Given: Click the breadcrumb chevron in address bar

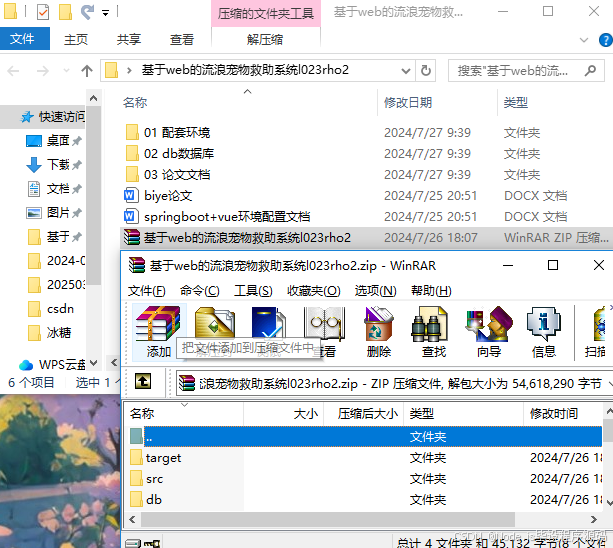Looking at the screenshot, I should point(129,71).
